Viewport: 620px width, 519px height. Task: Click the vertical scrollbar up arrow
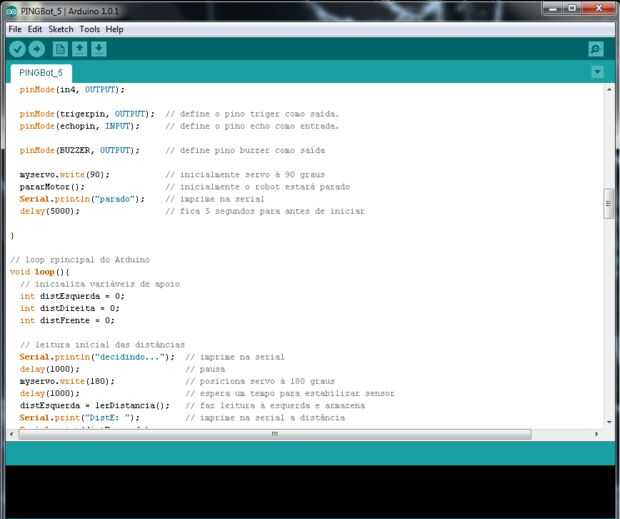click(609, 90)
